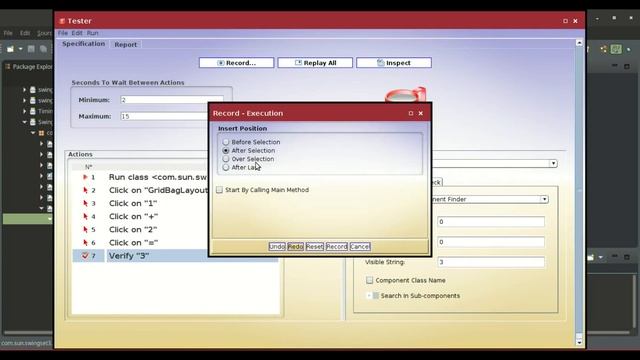Click the Inspect button
The width and height of the screenshot is (640, 360).
[x=394, y=63]
